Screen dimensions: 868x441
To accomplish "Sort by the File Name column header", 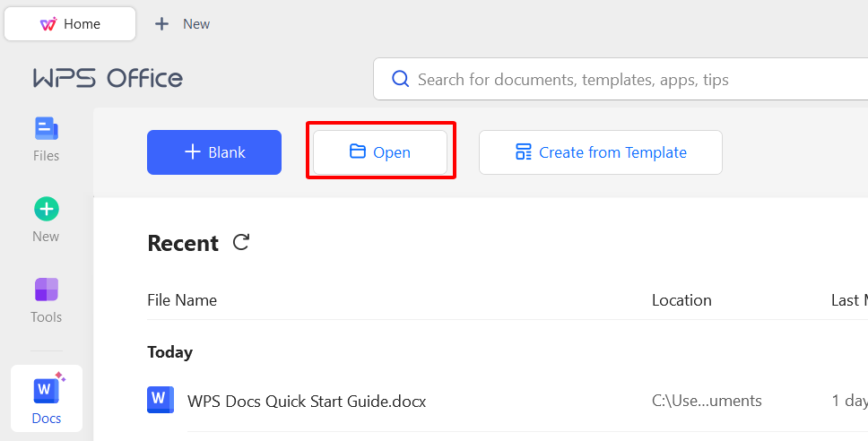I will [x=182, y=300].
